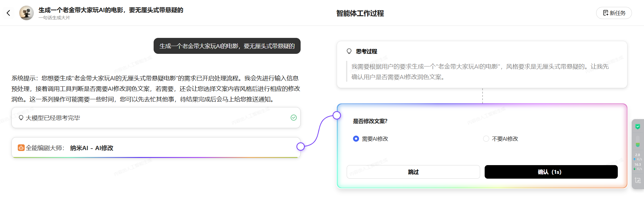644x200 pixels.
Task: Click the 跳过 button
Action: coord(413,172)
